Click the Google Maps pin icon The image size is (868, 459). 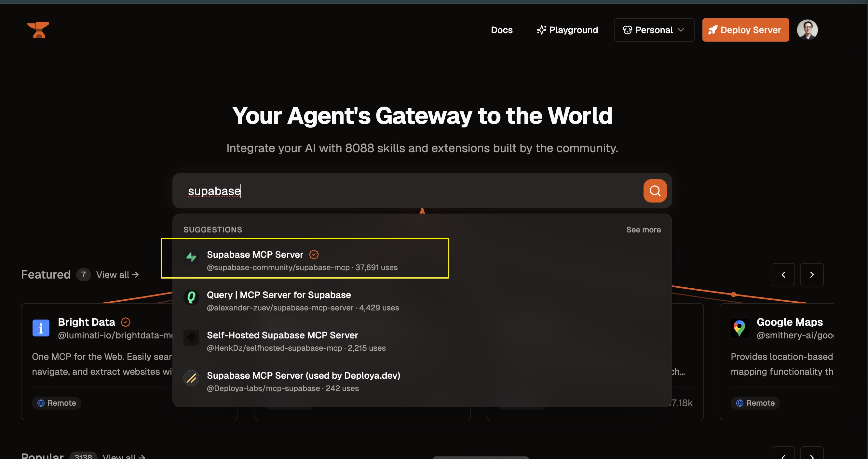pyautogui.click(x=739, y=328)
